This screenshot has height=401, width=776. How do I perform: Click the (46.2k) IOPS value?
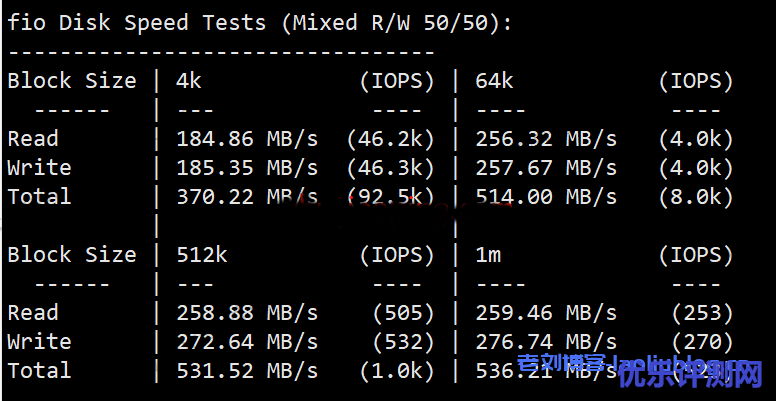click(390, 140)
